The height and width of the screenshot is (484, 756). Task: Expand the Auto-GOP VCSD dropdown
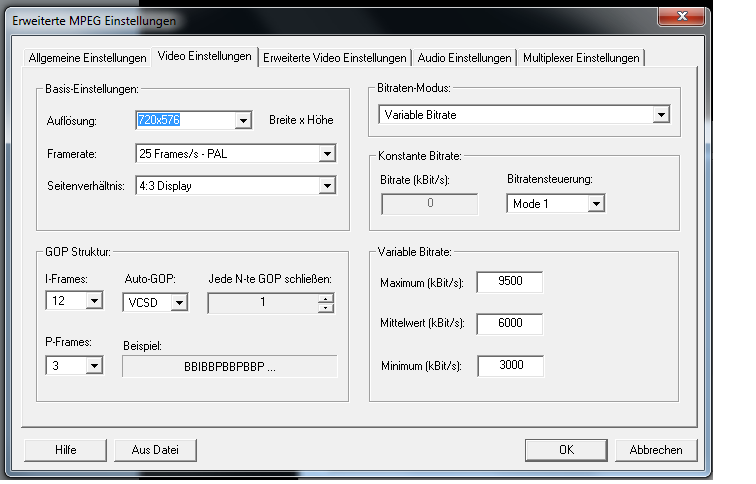pos(179,303)
